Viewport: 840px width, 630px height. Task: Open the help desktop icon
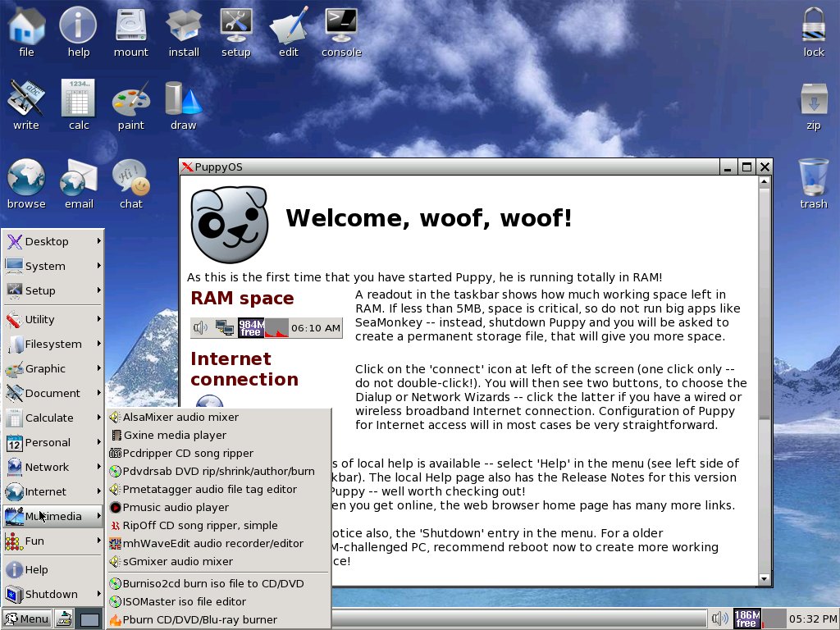(x=78, y=32)
